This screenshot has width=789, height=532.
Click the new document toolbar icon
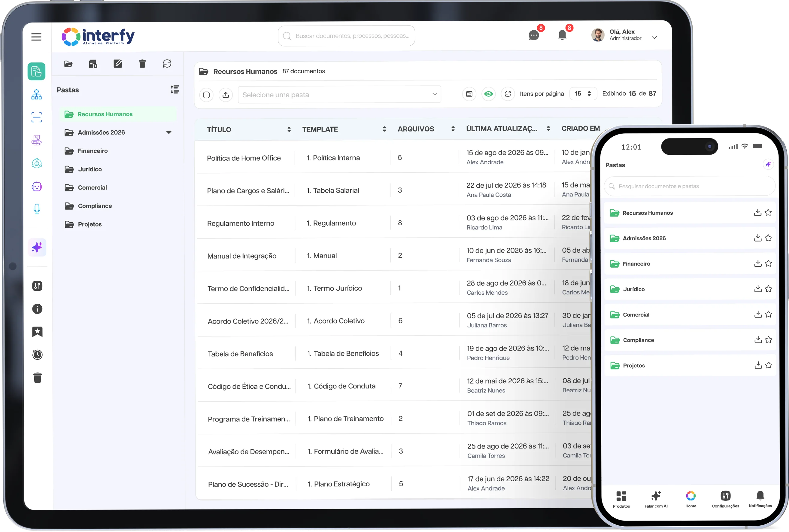(93, 64)
